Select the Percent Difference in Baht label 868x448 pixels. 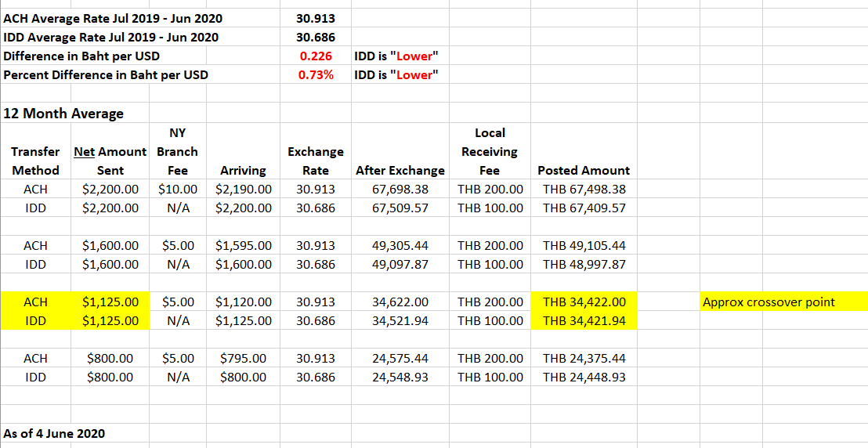(107, 75)
